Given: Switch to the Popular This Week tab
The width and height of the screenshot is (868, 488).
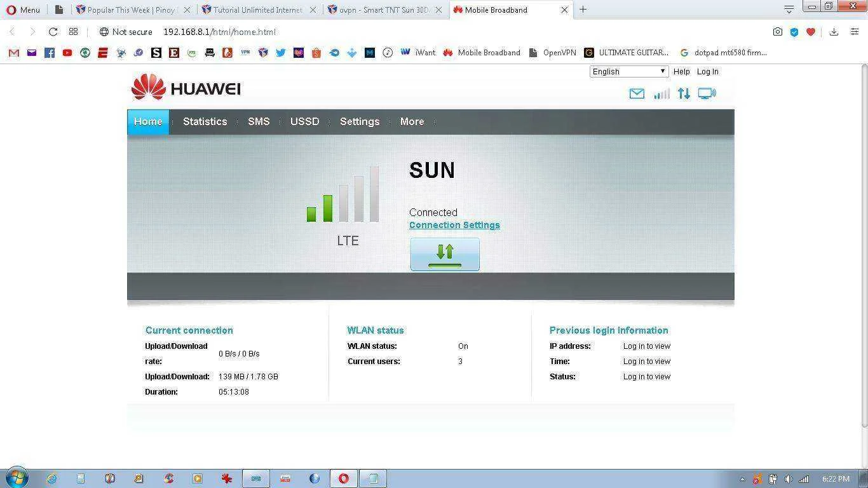Looking at the screenshot, I should click(132, 10).
